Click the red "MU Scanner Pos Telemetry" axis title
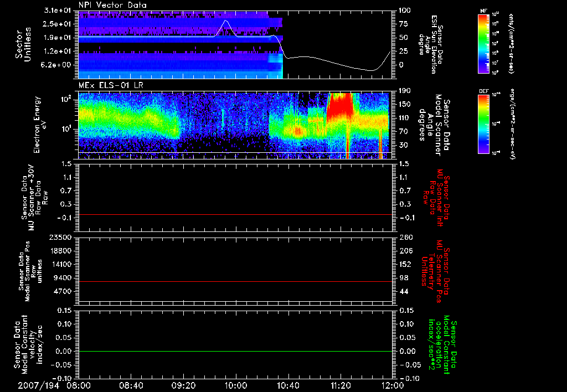The image size is (567, 392). pyautogui.click(x=436, y=271)
